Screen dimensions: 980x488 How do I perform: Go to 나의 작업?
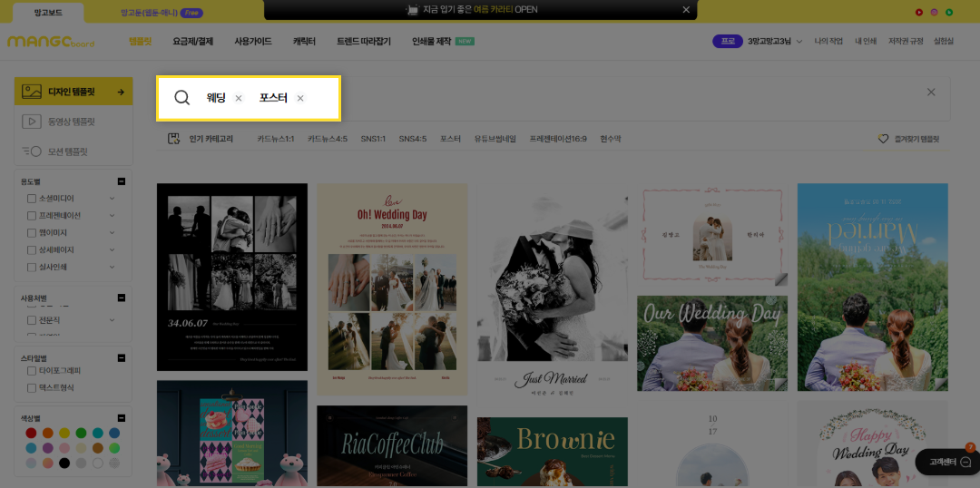(828, 41)
